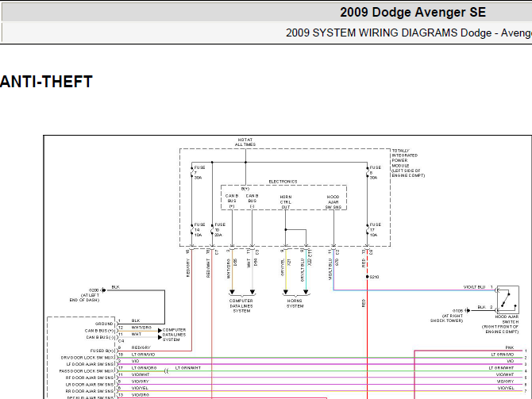The image size is (532, 399).
Task: Click the vertical "GRY/YEL" wire label
Action: tap(283, 267)
